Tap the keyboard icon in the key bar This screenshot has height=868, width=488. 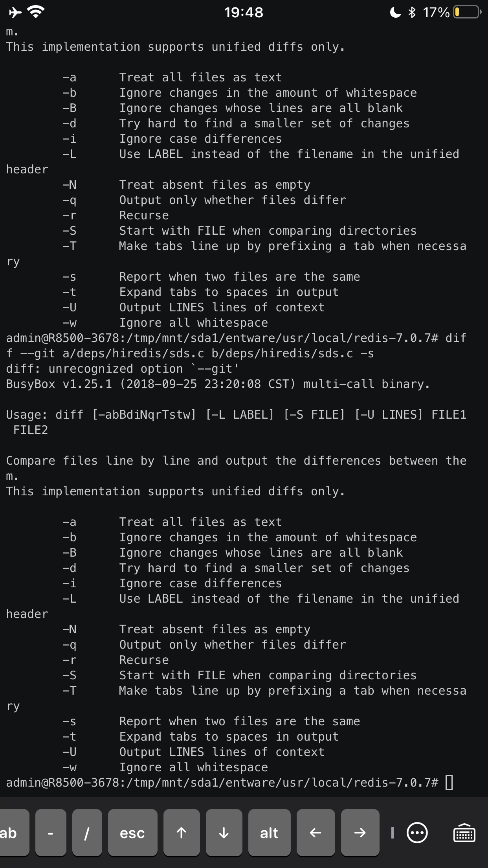click(464, 833)
